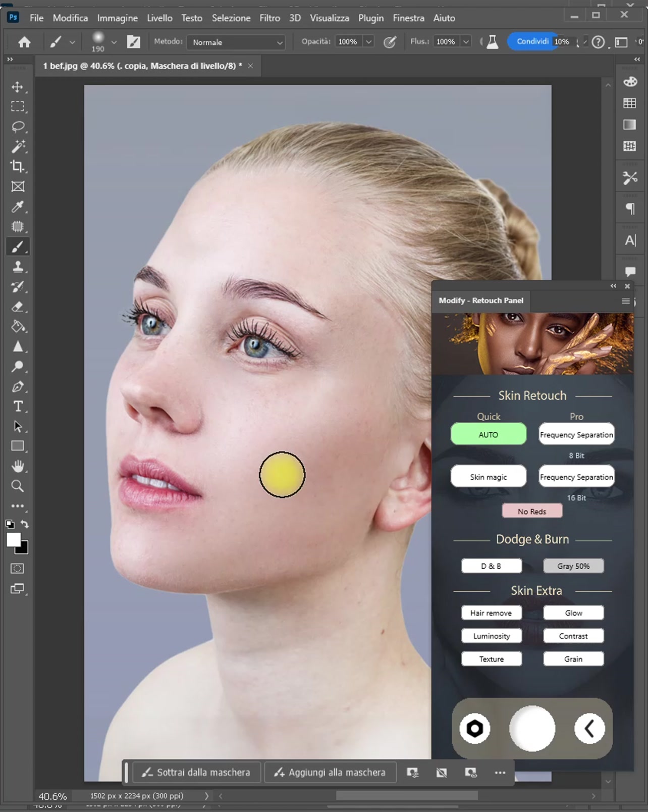The width and height of the screenshot is (648, 812).
Task: Select the Magic Wand tool
Action: [18, 146]
